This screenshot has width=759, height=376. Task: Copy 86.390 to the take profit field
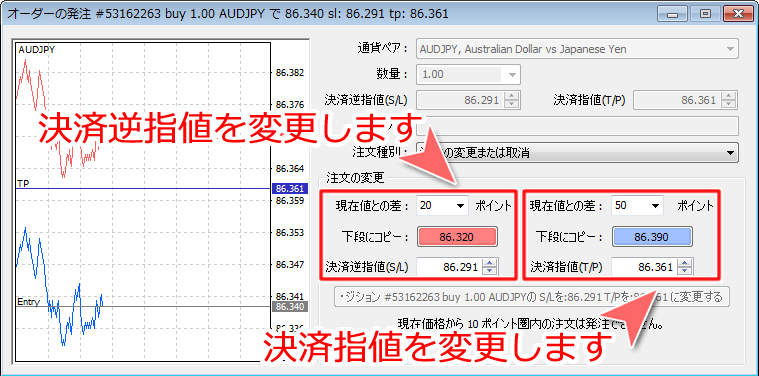(652, 237)
